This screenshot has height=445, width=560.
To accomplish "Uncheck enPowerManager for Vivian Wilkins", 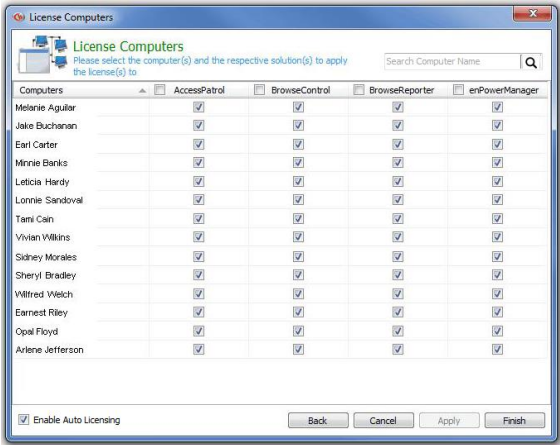I will click(498, 237).
